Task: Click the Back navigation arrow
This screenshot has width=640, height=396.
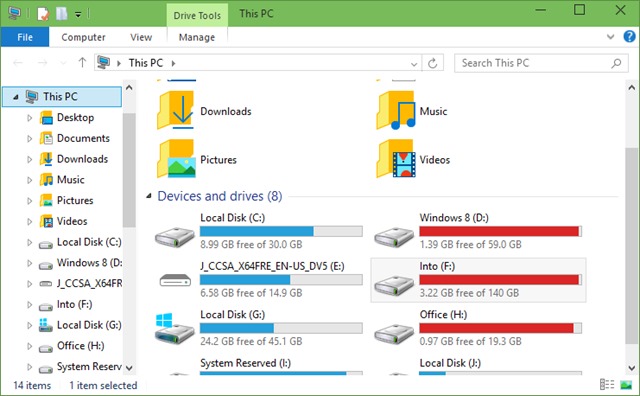Action: pyautogui.click(x=18, y=63)
